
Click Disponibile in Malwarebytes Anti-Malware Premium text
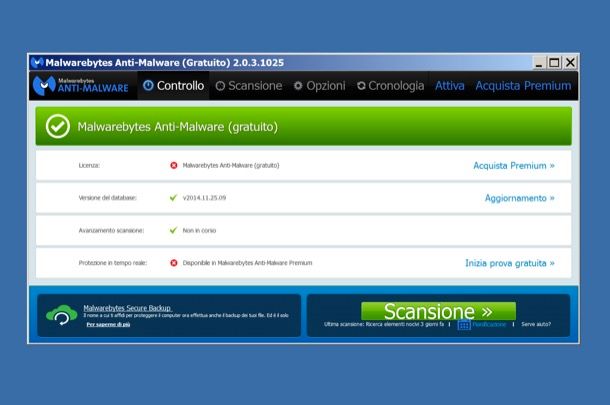click(247, 263)
